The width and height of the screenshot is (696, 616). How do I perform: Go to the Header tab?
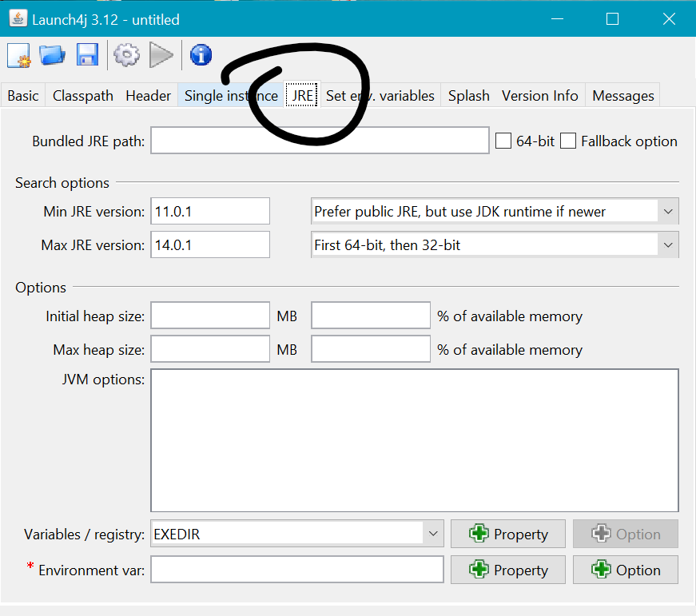coord(149,95)
